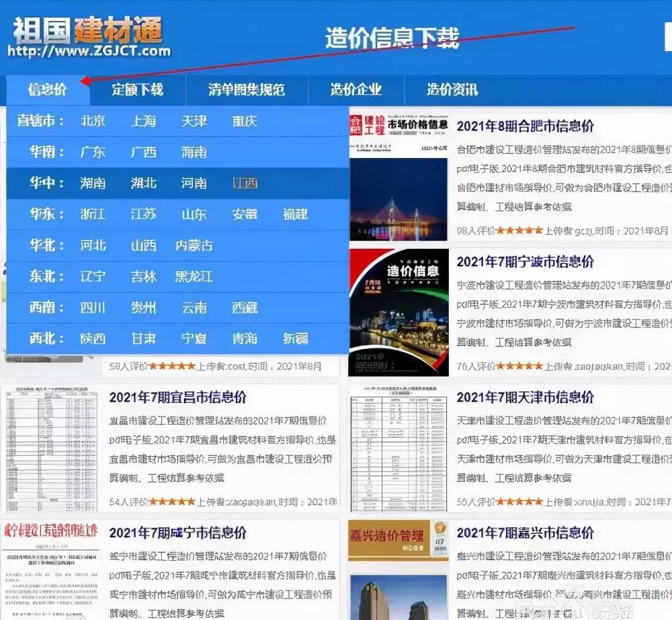Pick 黑龙江 from the 东北 row

coord(194,276)
